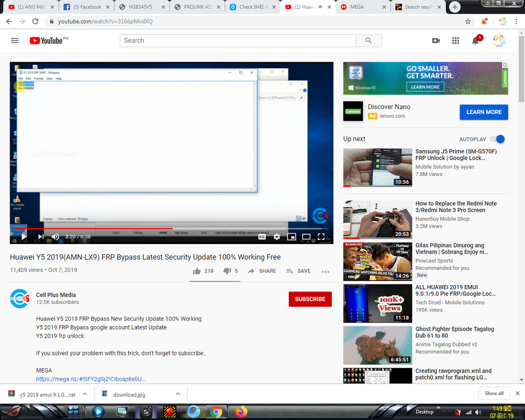This screenshot has height=420, width=525.
Task: Skip to the next video
Action: (x=40, y=236)
